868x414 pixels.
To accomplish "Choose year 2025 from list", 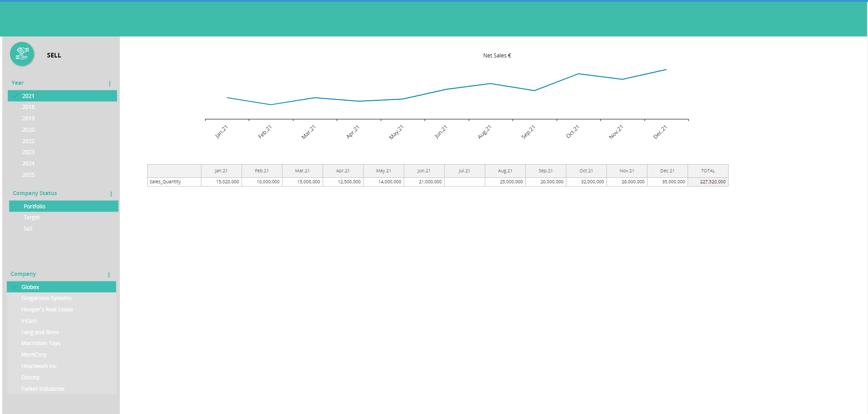I will pyautogui.click(x=28, y=175).
